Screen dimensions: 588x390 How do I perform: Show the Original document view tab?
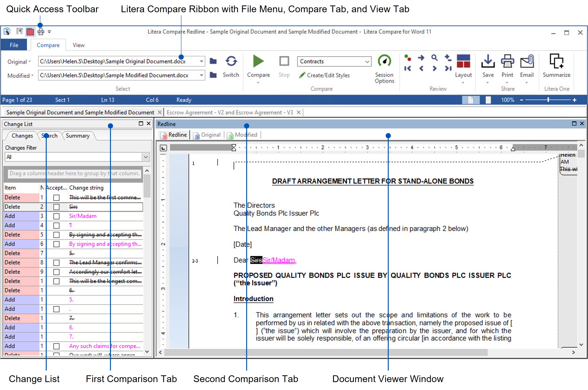tap(207, 135)
